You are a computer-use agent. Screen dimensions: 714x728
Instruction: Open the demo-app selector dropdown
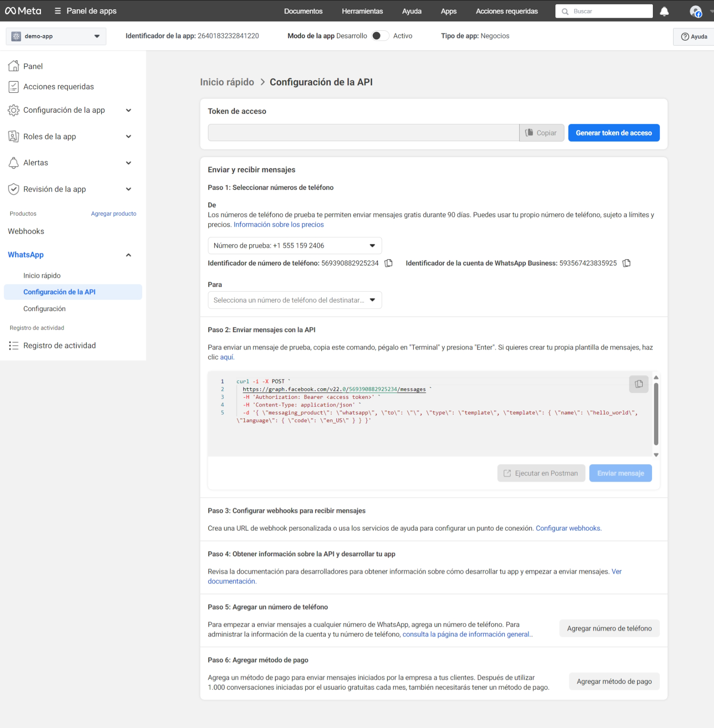tap(56, 36)
